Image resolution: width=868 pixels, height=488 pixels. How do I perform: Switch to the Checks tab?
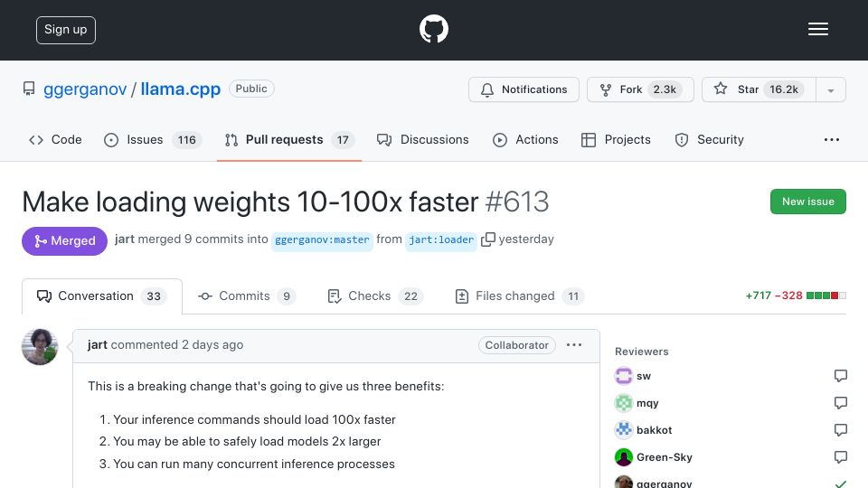375,296
